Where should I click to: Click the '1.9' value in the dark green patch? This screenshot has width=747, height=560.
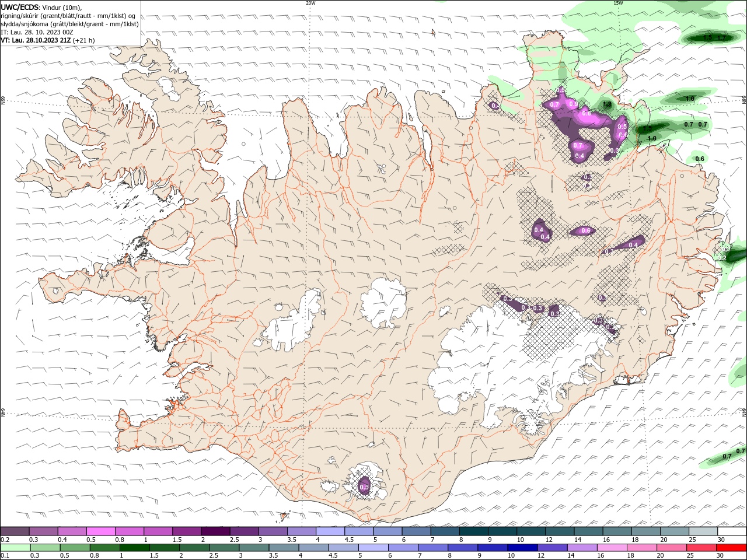click(647, 129)
